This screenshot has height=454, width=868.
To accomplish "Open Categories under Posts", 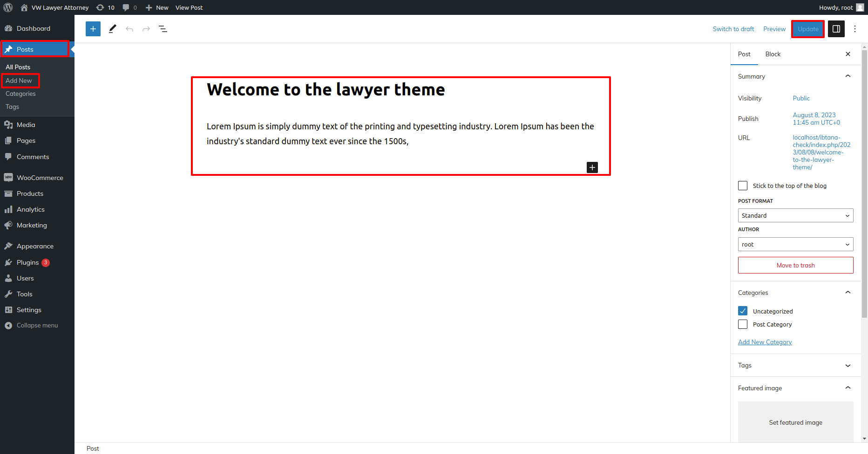I will coord(20,93).
